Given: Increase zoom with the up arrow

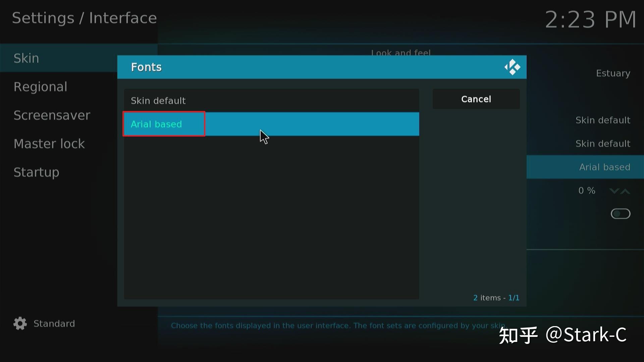Looking at the screenshot, I should click(x=625, y=191).
